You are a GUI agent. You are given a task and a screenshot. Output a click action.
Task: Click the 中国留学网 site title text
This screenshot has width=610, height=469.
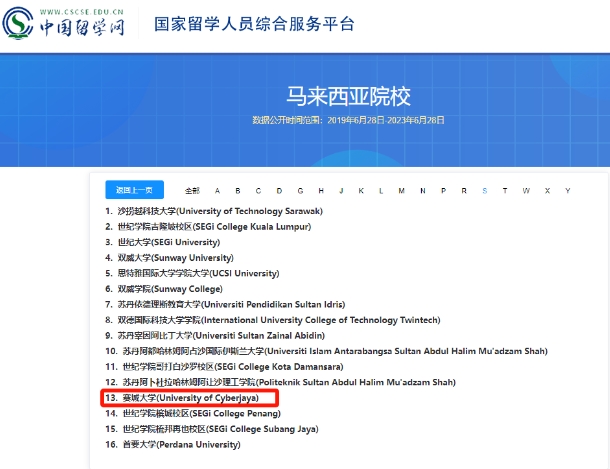pyautogui.click(x=82, y=27)
